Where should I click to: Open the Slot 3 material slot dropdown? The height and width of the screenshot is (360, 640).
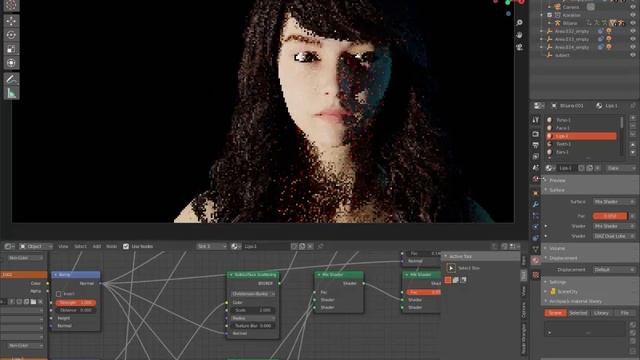point(211,247)
